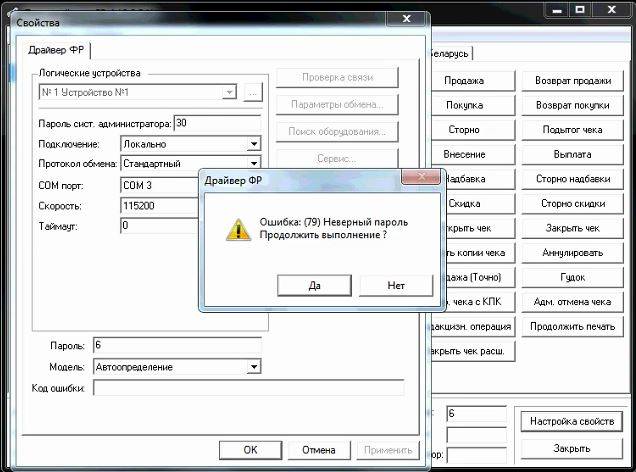Expand the Протокол обмена dropdown
The width and height of the screenshot is (636, 472).
(254, 163)
